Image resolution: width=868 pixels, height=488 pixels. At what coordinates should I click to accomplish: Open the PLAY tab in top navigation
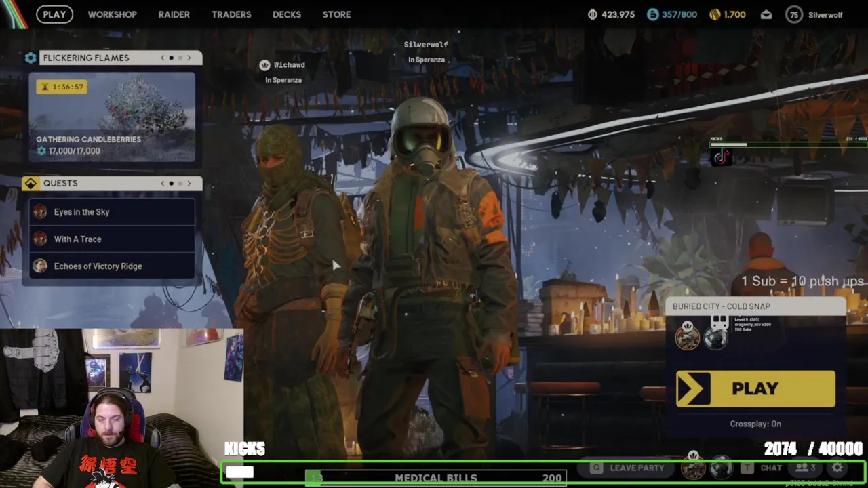click(54, 14)
